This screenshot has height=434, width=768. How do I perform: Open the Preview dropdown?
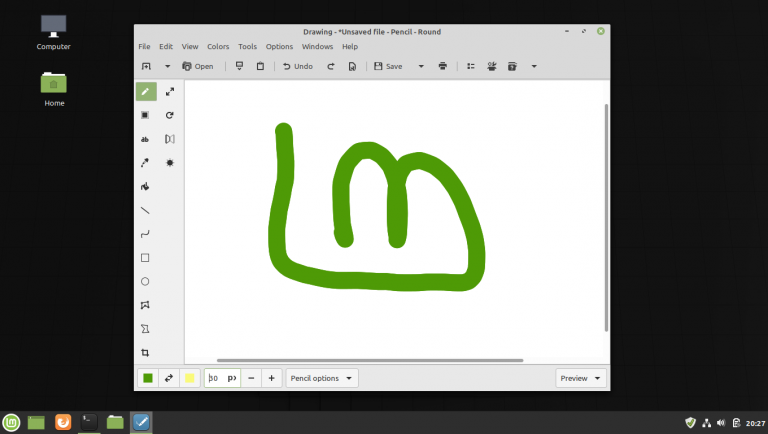580,378
